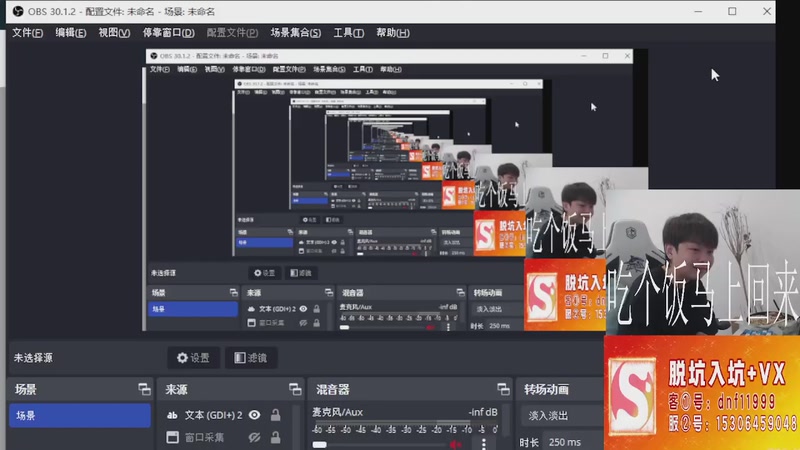This screenshot has width=800, height=450.
Task: Click the main 来源 panel title
Action: pos(176,389)
